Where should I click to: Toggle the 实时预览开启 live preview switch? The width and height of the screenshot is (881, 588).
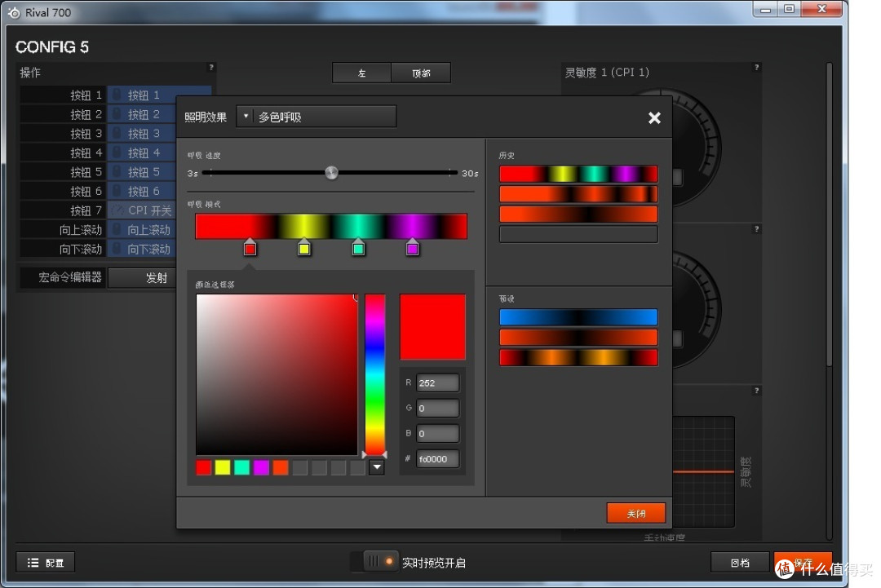pos(380,562)
